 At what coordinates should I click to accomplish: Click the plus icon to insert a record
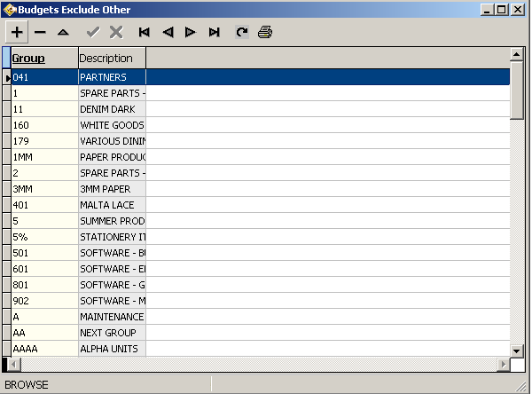pos(17,32)
